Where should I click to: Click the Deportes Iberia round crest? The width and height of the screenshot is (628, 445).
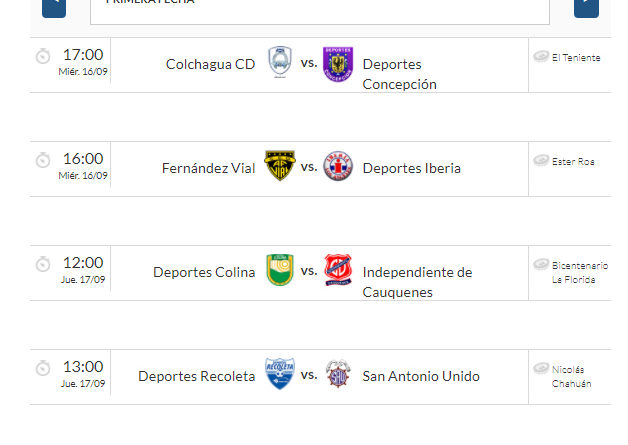click(338, 166)
